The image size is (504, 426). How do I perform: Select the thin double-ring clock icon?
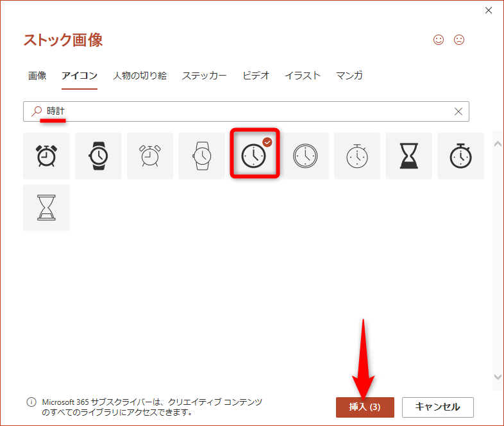305,156
